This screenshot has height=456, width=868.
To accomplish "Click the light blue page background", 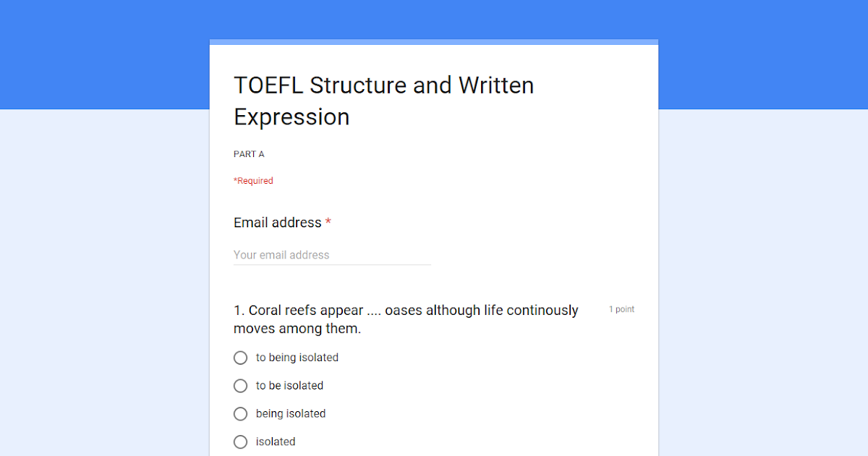I will pos(87,290).
